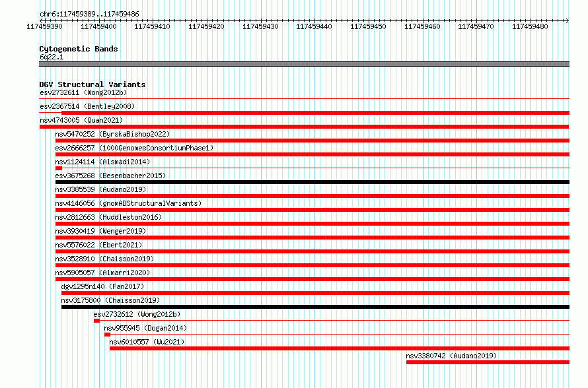Viewport: 588px width, 388px height.
Task: Click the red bar under nsv3385539
Action: click(x=312, y=196)
